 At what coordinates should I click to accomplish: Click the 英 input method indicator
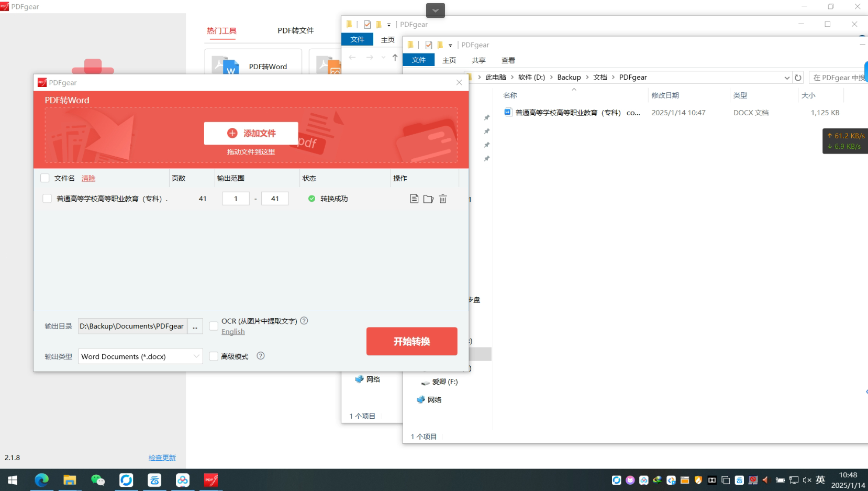click(820, 479)
